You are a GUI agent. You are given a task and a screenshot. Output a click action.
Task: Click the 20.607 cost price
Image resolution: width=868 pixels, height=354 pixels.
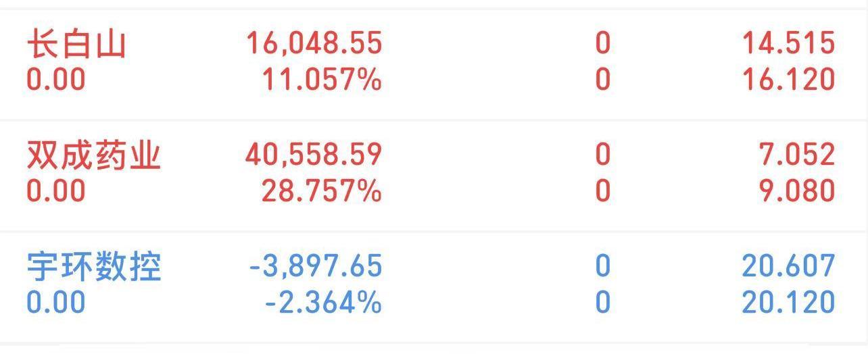(x=789, y=266)
